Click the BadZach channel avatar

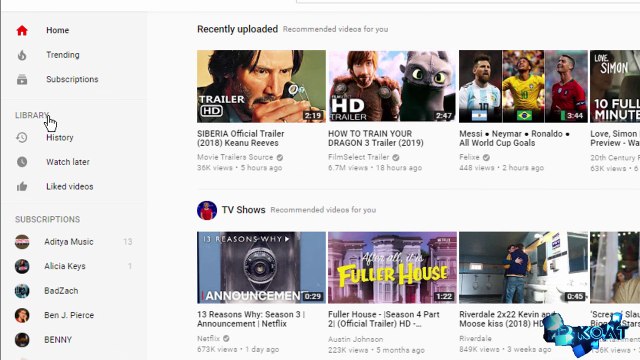pyautogui.click(x=22, y=291)
